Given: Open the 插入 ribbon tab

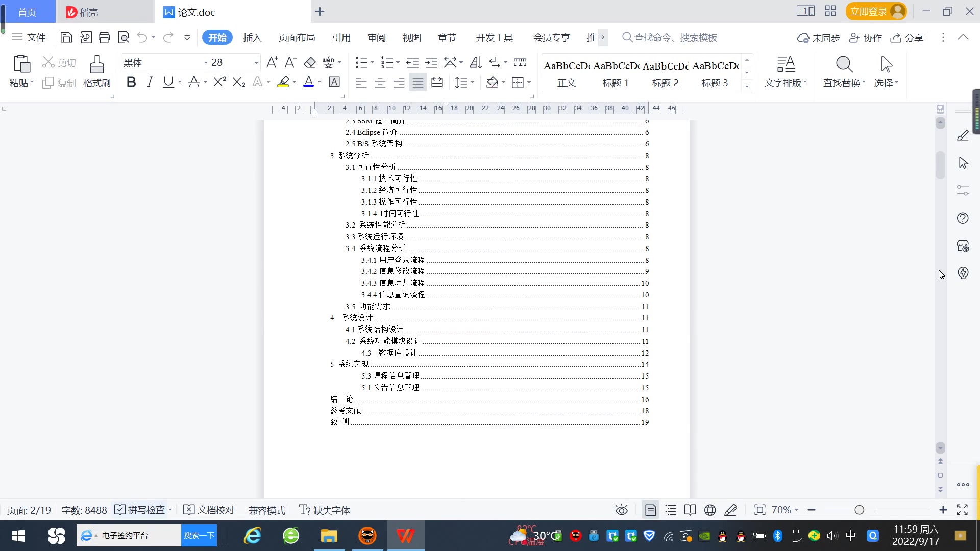Looking at the screenshot, I should (252, 37).
